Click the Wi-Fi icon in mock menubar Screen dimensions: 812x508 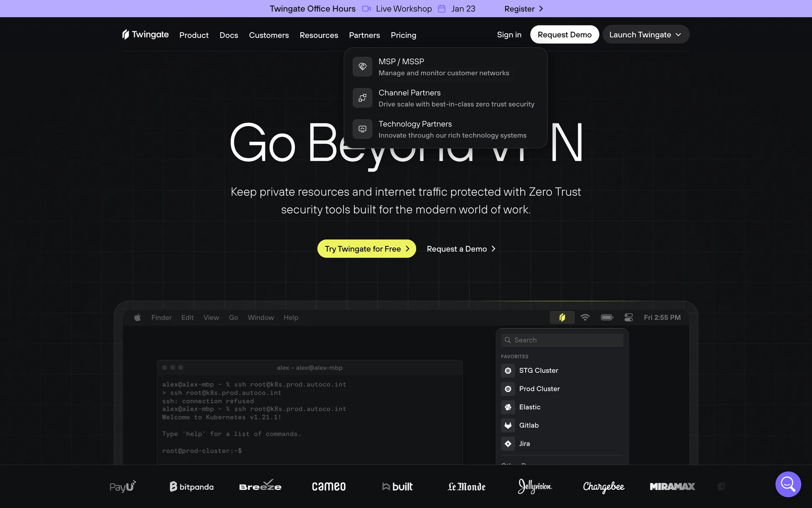pyautogui.click(x=585, y=317)
